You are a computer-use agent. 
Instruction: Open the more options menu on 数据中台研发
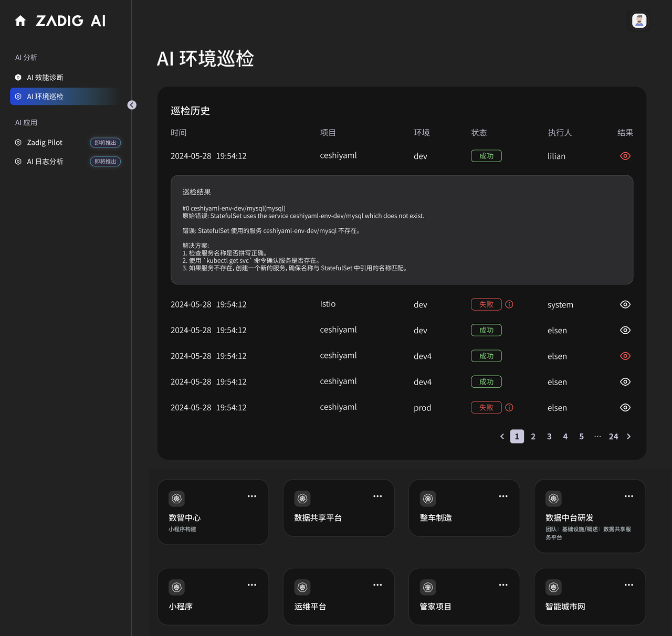pyautogui.click(x=628, y=496)
